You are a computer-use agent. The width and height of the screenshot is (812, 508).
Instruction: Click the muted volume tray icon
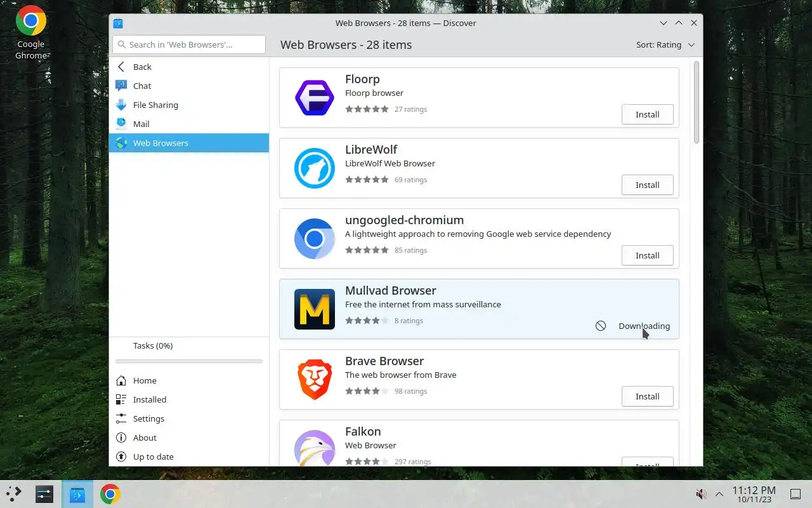point(702,494)
